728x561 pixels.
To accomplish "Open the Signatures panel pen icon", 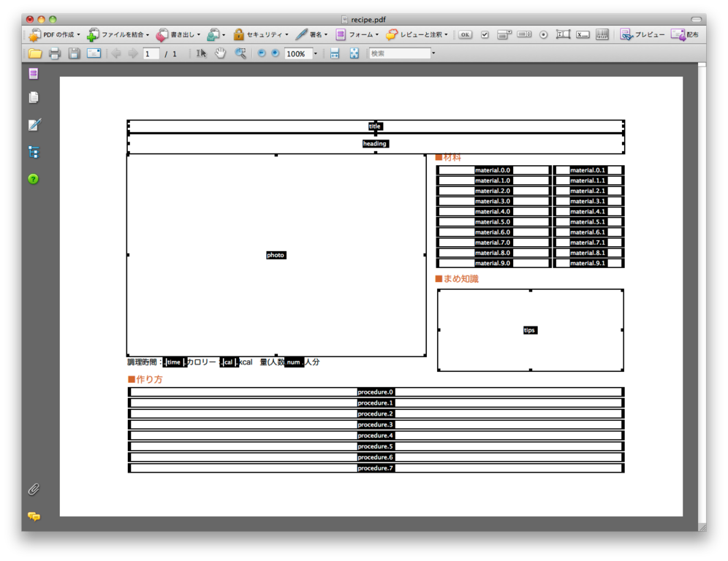I will [x=34, y=124].
